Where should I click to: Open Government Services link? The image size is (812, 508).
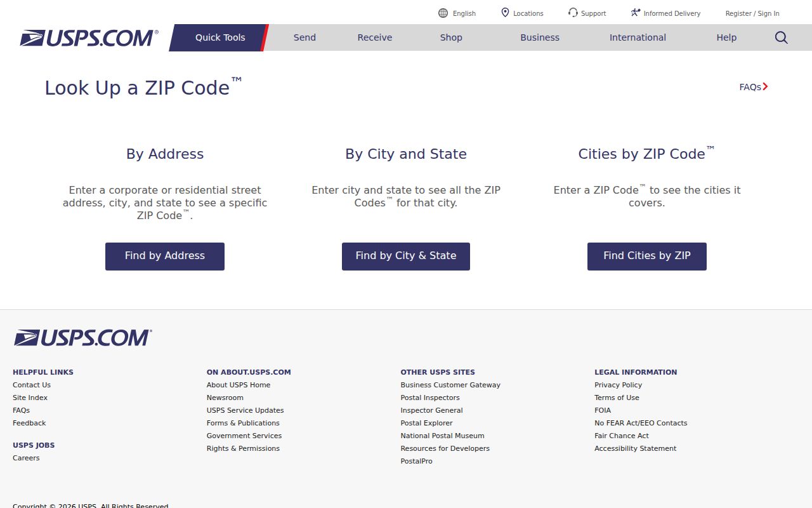[244, 436]
